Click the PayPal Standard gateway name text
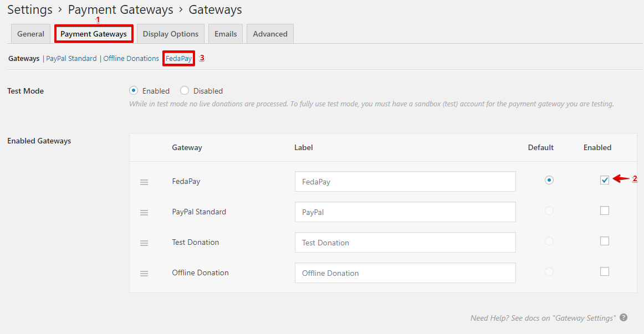The height and width of the screenshot is (334, 644). [x=199, y=212]
